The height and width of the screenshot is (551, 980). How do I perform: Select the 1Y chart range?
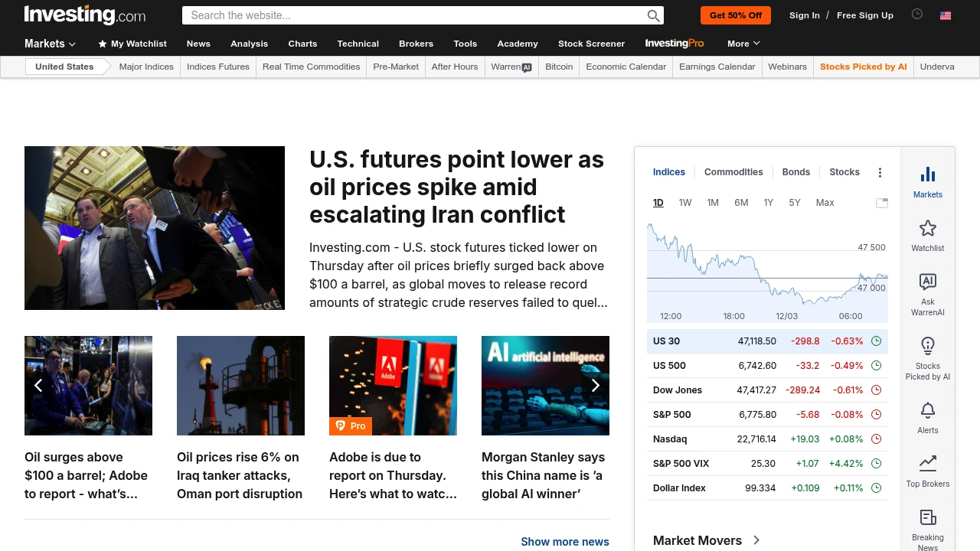coord(768,203)
